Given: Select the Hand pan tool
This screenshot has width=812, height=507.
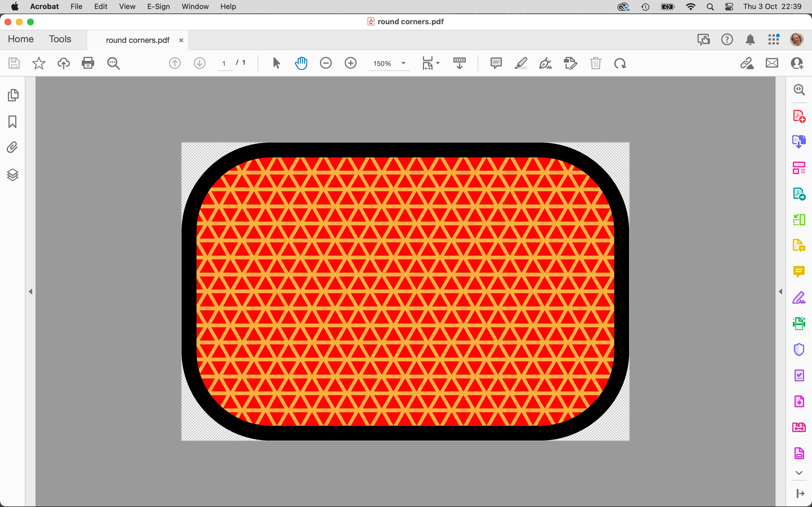Looking at the screenshot, I should point(301,63).
